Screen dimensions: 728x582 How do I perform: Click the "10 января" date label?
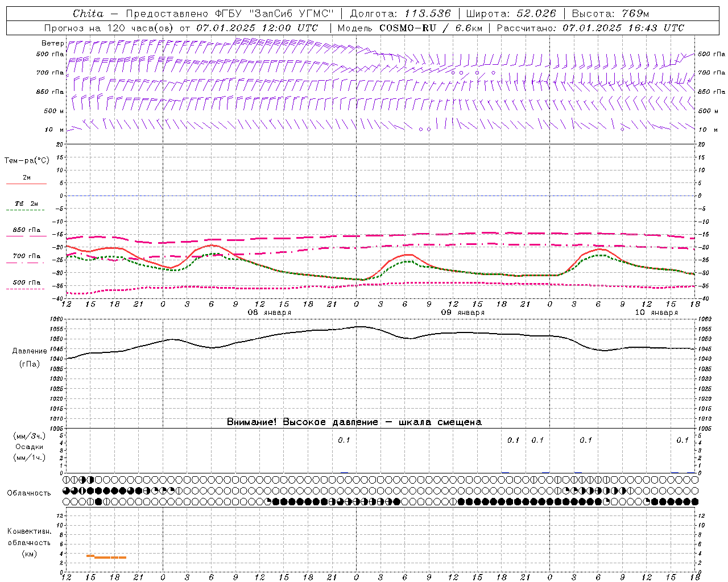click(656, 313)
